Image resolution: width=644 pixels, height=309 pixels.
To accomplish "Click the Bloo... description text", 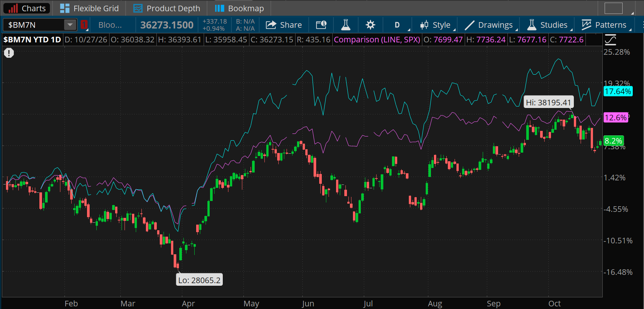I will point(110,25).
